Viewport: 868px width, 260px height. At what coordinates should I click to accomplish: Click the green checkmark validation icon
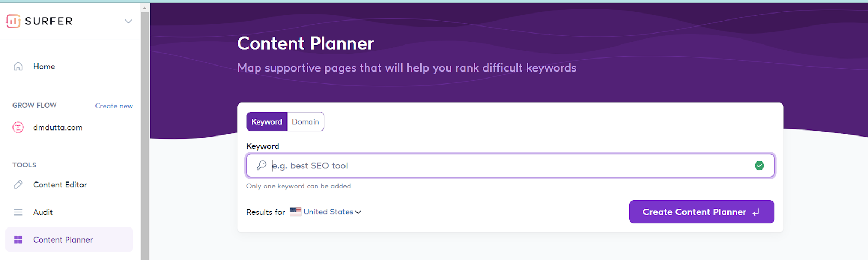point(759,166)
